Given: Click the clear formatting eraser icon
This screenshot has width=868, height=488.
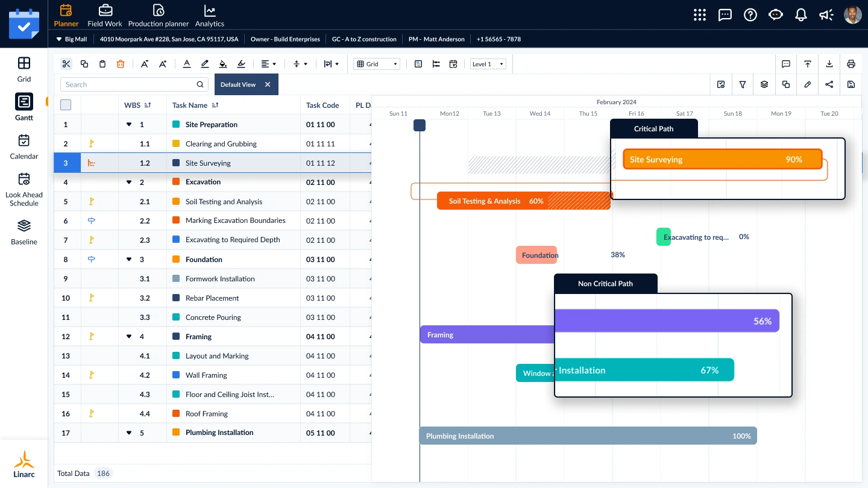Looking at the screenshot, I should (x=241, y=64).
